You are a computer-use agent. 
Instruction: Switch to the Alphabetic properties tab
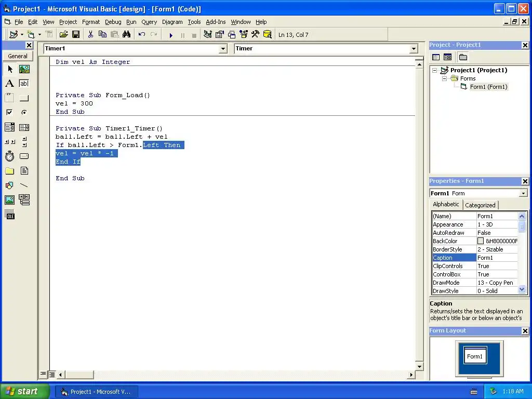coord(446,204)
